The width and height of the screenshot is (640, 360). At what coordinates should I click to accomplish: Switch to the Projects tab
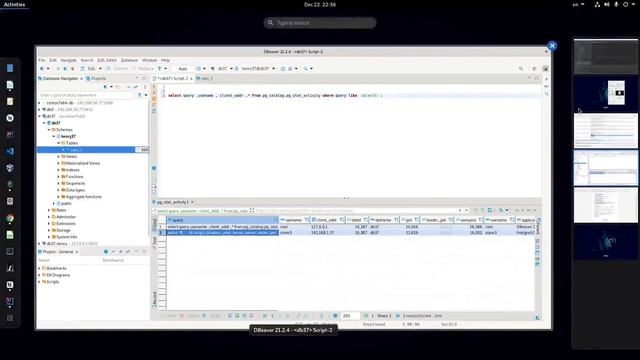(x=96, y=78)
